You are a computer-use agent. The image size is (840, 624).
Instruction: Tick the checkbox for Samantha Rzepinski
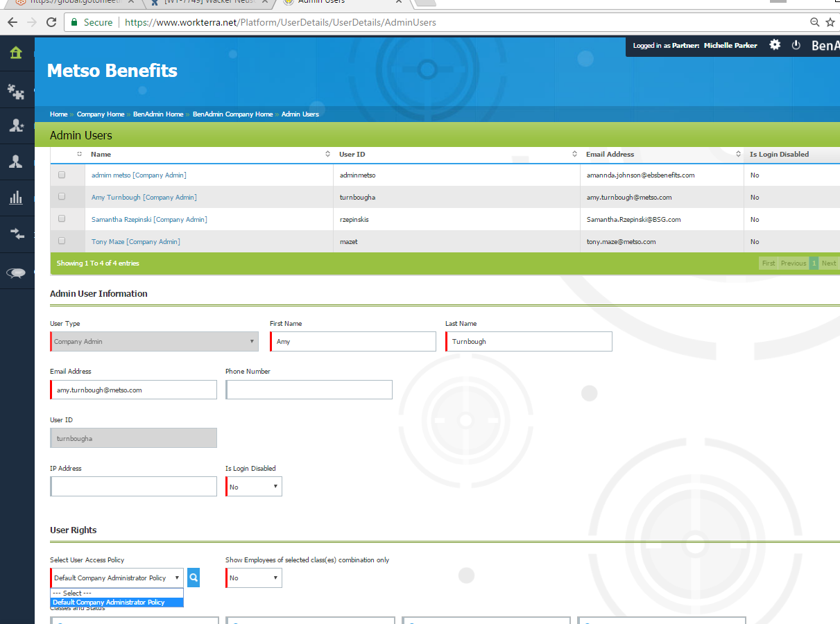62,219
